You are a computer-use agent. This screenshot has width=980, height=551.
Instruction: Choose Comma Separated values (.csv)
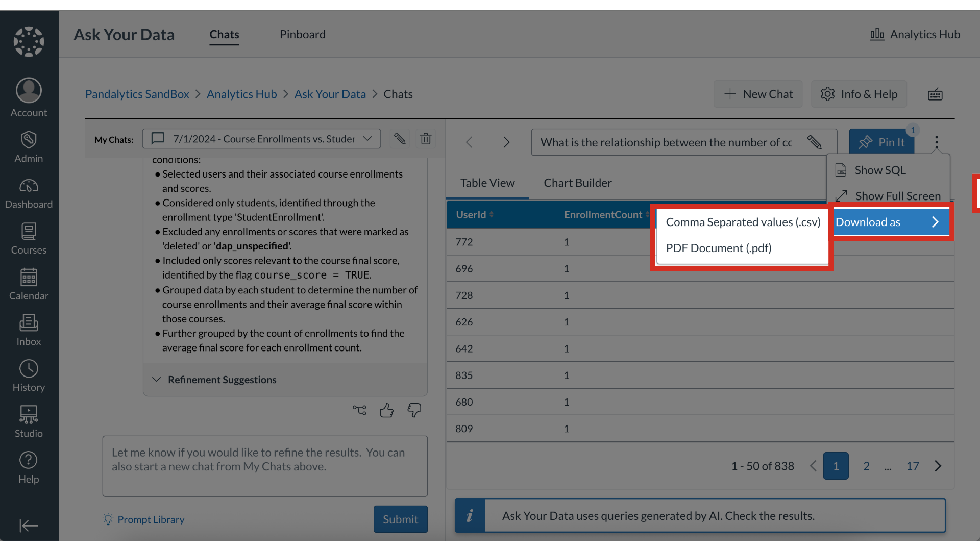[x=743, y=222]
